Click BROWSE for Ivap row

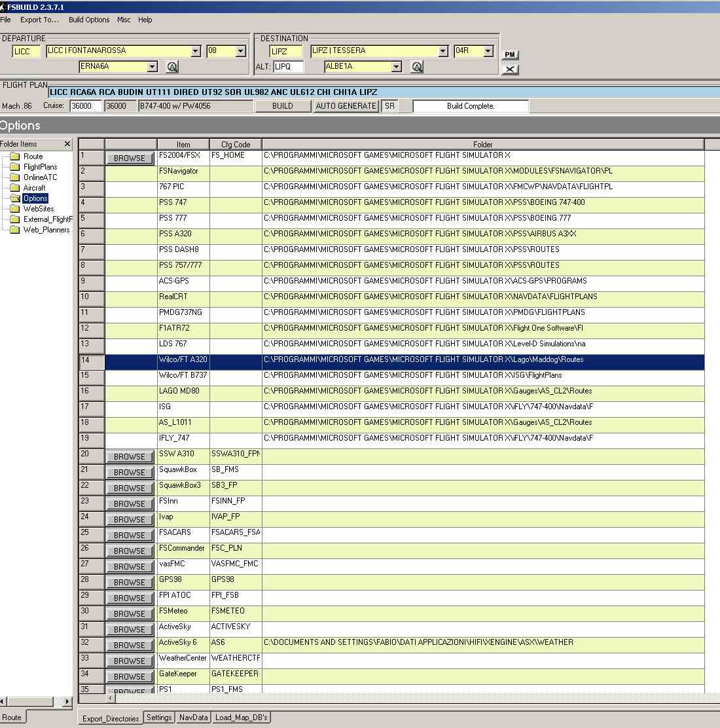pos(130,520)
